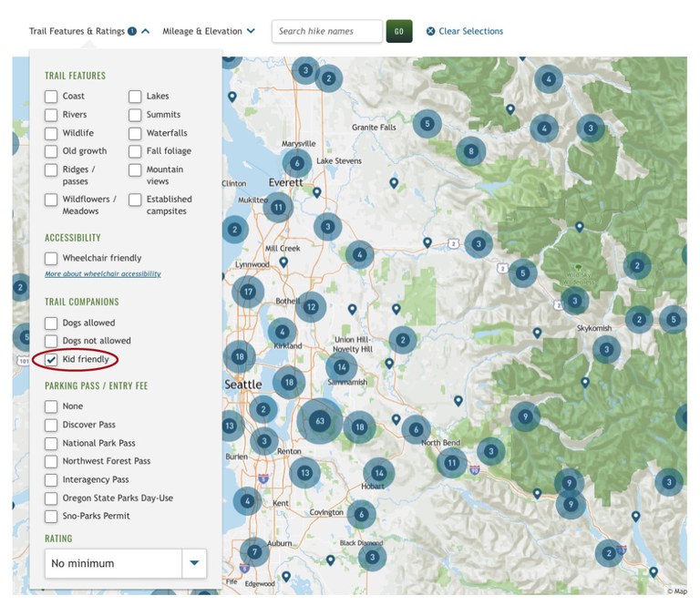Check Dogs allowed

[x=51, y=324]
